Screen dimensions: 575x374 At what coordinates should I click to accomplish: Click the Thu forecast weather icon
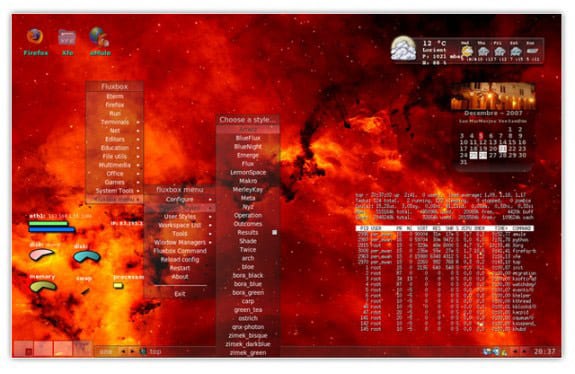(x=483, y=51)
